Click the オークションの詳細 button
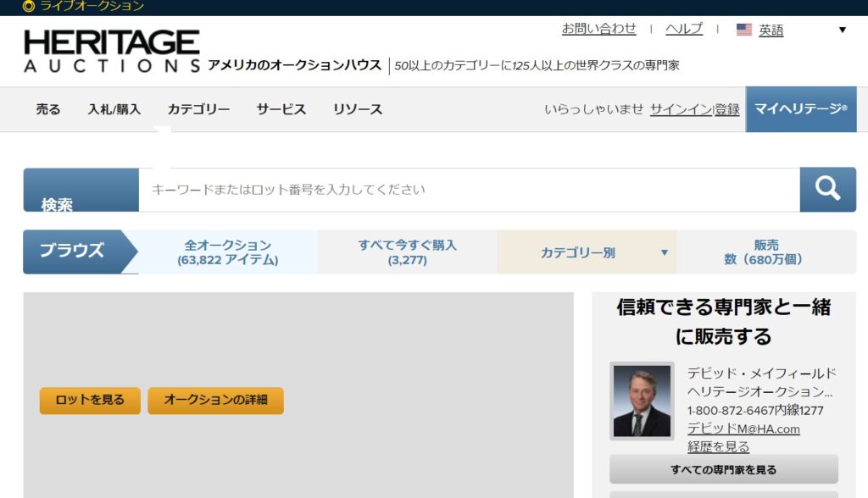This screenshot has width=868, height=498. point(215,400)
